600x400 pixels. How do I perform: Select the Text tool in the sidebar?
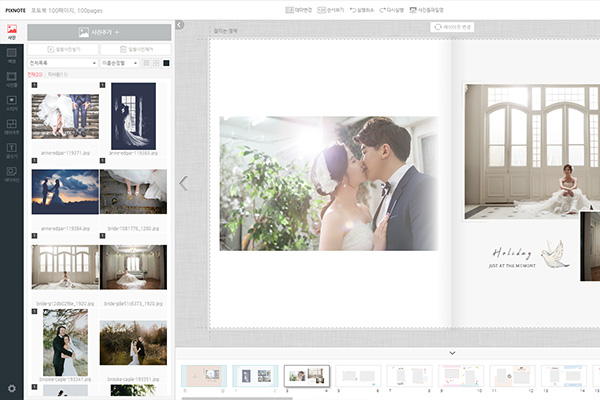pyautogui.click(x=12, y=151)
